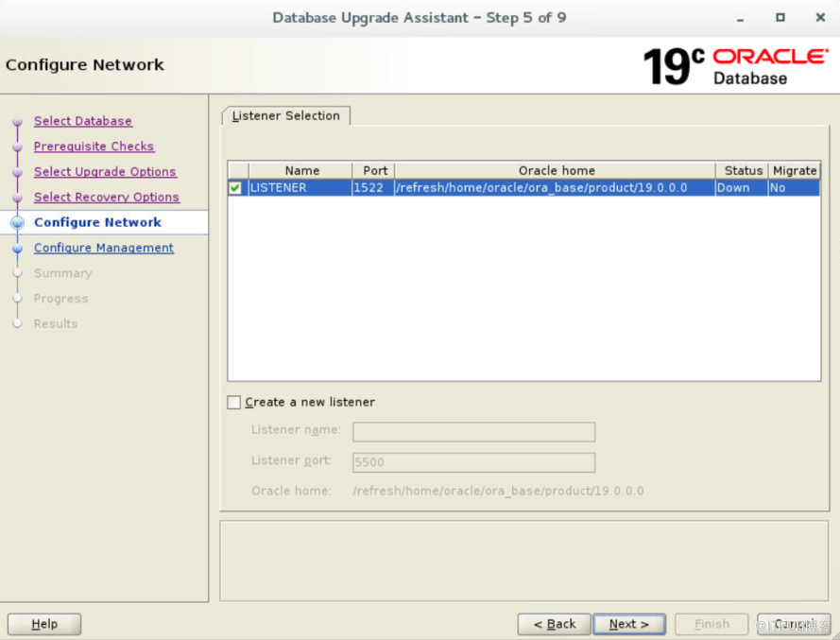Select the Configure Network step
The image size is (840, 640).
97,222
